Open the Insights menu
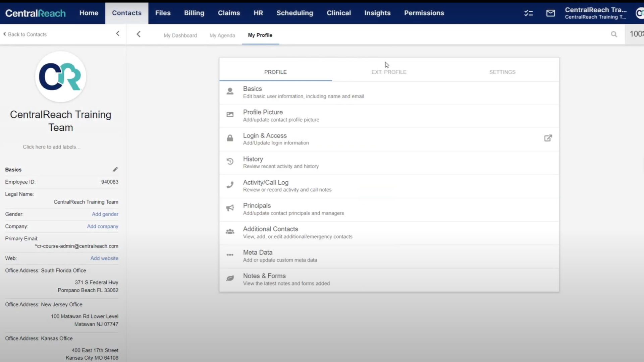This screenshot has height=362, width=644. tap(377, 13)
